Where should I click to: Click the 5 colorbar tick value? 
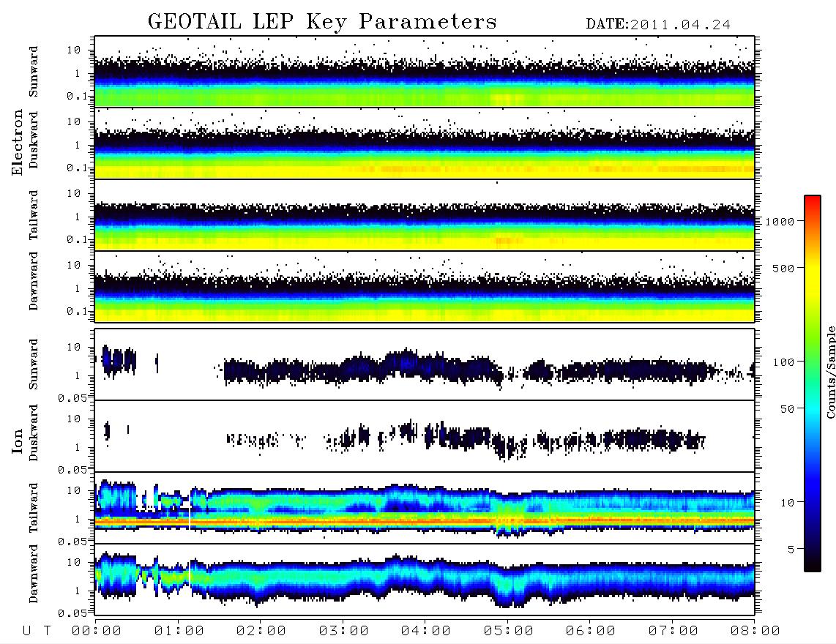point(791,550)
